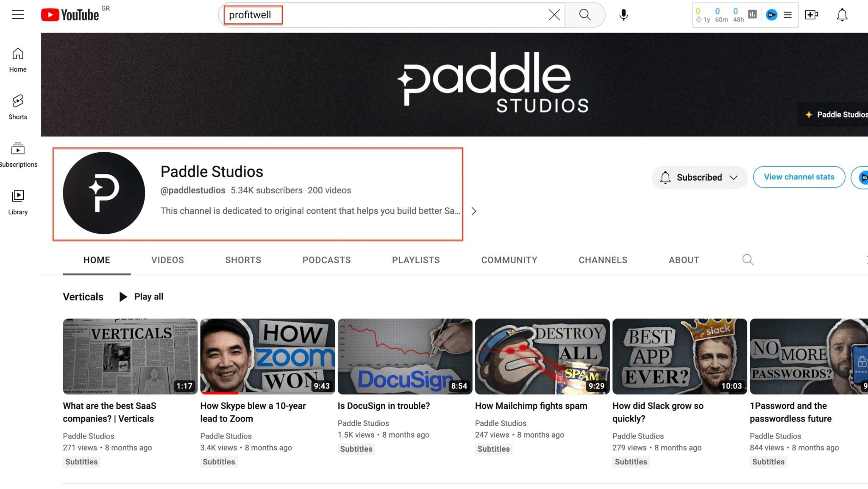The width and height of the screenshot is (868, 489).
Task: Open 'How Skype blew a 10-year lead' title
Action: 253,412
